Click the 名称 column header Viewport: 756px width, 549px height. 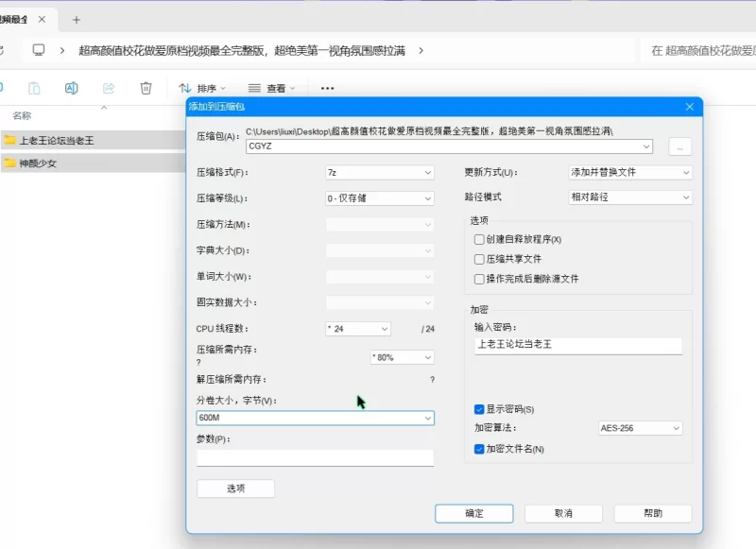coord(22,115)
